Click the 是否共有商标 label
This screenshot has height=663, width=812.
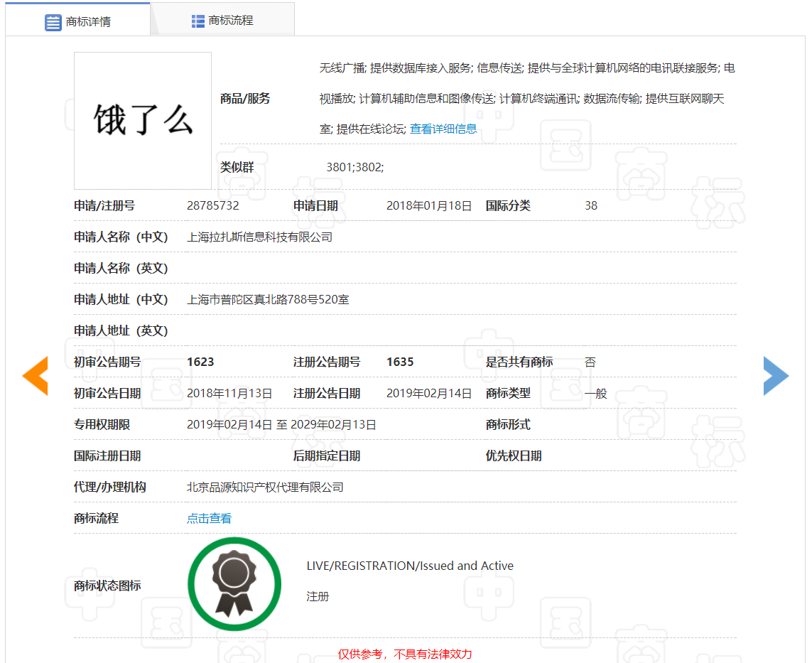pyautogui.click(x=519, y=362)
